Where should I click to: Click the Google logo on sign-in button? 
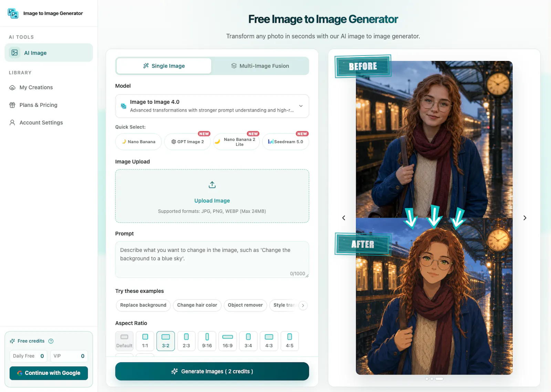point(20,373)
